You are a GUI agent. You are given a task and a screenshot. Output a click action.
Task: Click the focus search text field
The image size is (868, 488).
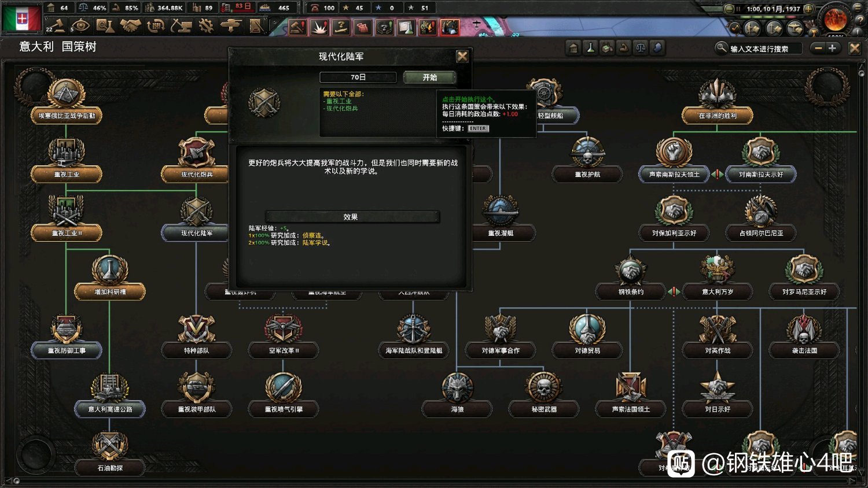pyautogui.click(x=766, y=49)
